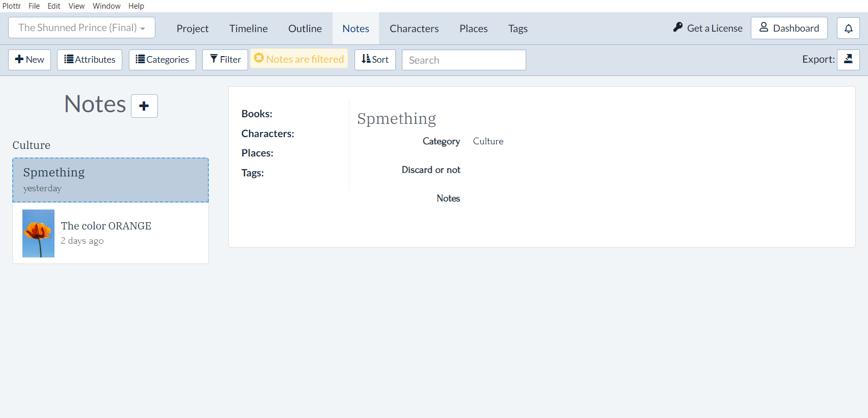Click the Characters: label in detail pane
The width and height of the screenshot is (868, 418).
pyautogui.click(x=268, y=134)
